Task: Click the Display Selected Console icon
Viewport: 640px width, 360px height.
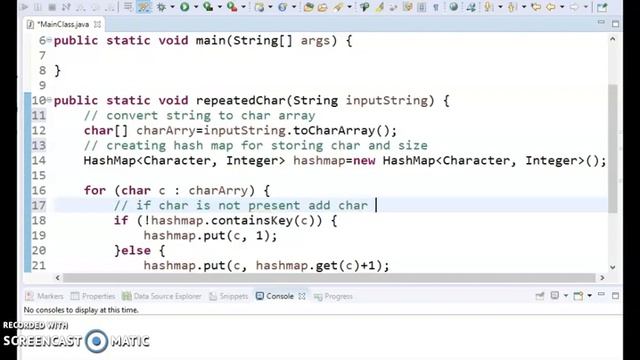Action: (x=555, y=295)
